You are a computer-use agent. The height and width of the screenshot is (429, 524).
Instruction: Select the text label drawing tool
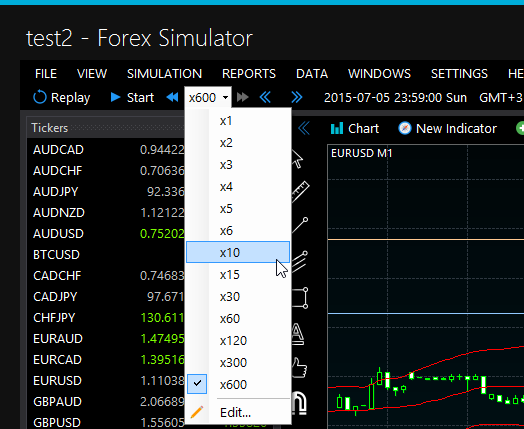[x=297, y=334]
